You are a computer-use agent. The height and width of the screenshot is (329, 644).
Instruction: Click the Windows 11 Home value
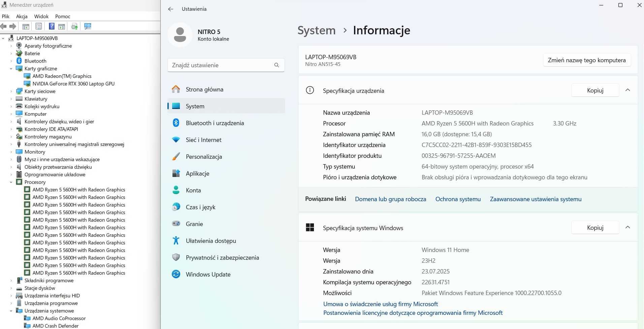coord(445,250)
